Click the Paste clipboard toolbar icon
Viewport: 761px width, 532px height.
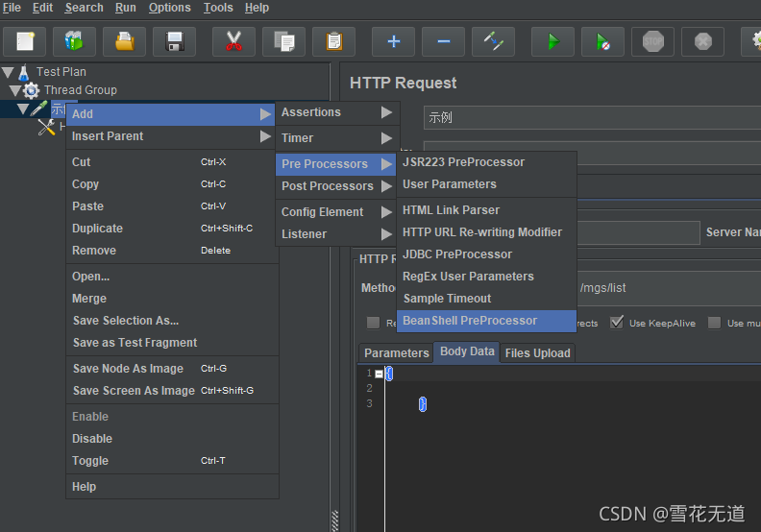[334, 41]
